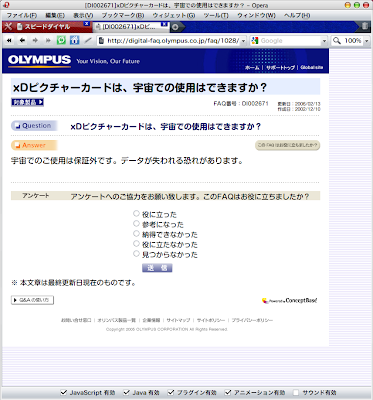Open the ヘルプ(H) menu
The width and height of the screenshot is (373, 400).
point(297,15)
